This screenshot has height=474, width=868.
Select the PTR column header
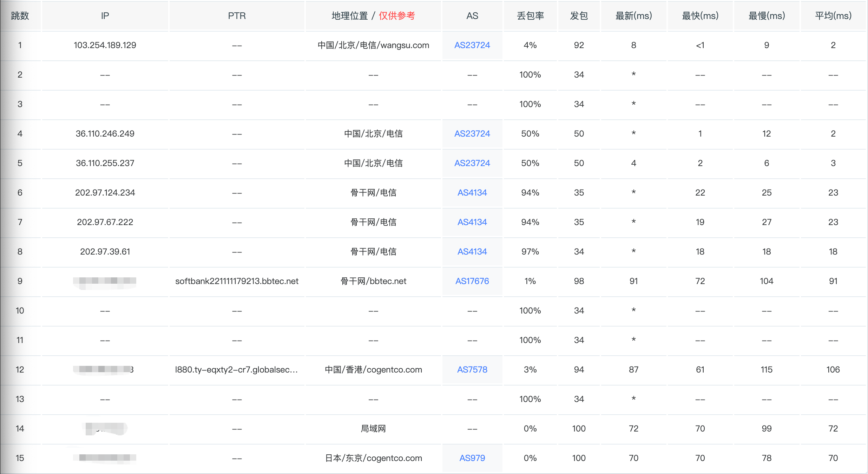pyautogui.click(x=237, y=16)
